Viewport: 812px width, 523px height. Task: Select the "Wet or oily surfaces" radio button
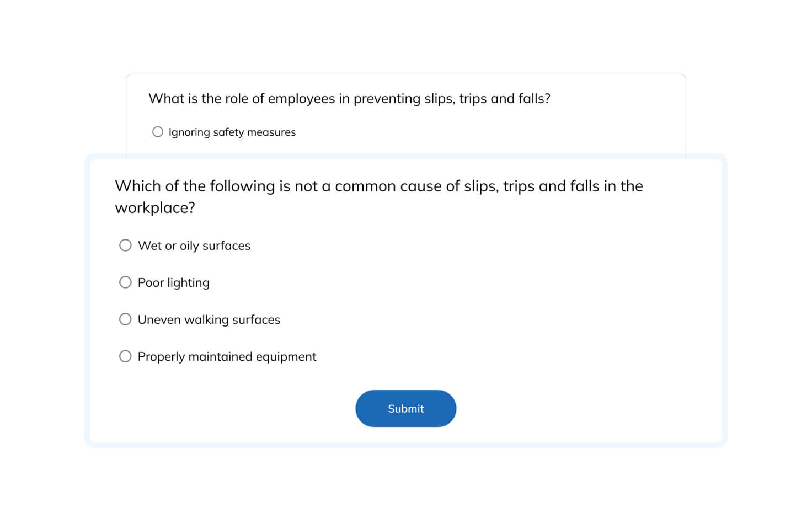pyautogui.click(x=125, y=246)
